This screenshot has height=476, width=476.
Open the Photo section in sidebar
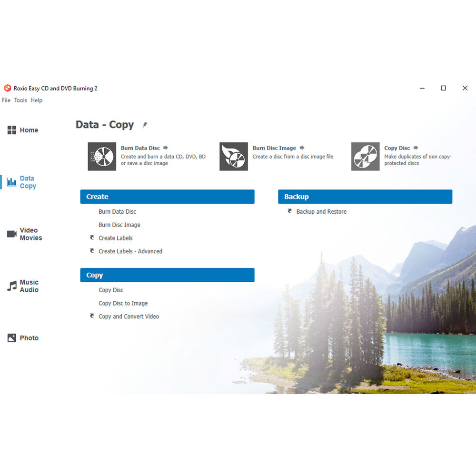point(23,338)
